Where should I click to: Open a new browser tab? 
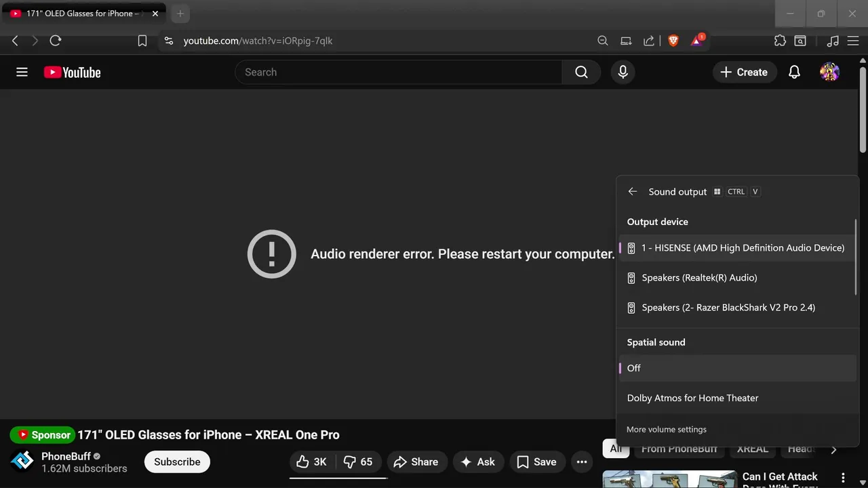pyautogui.click(x=180, y=14)
